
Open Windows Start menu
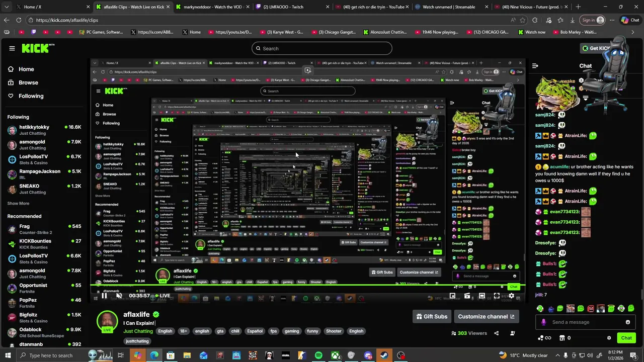pyautogui.click(x=8, y=355)
